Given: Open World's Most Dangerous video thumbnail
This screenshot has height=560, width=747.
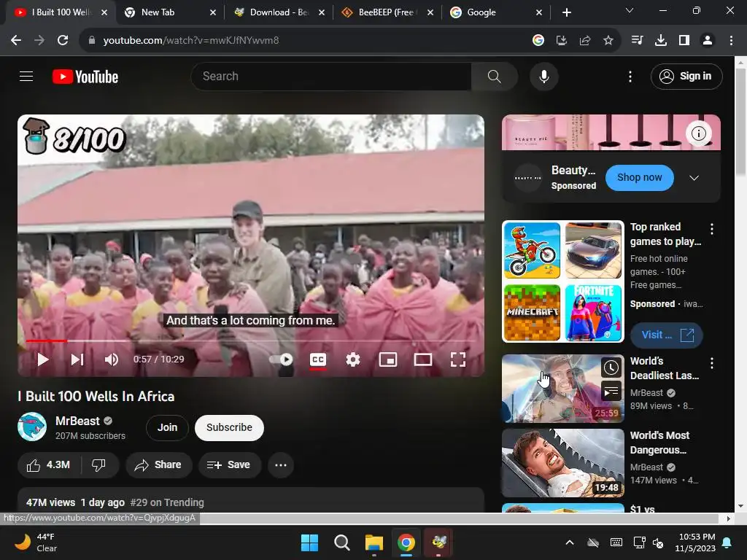Looking at the screenshot, I should [562, 463].
